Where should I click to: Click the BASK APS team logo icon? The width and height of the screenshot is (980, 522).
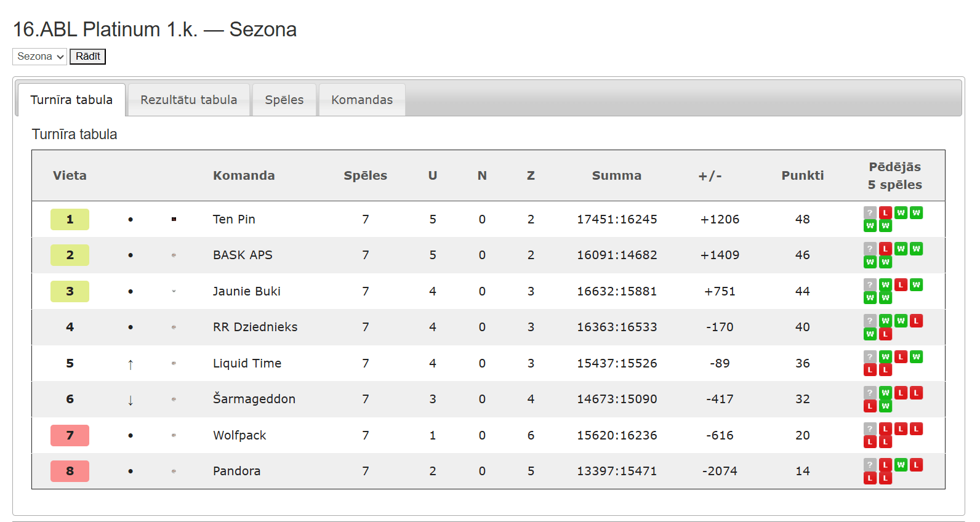point(174,255)
